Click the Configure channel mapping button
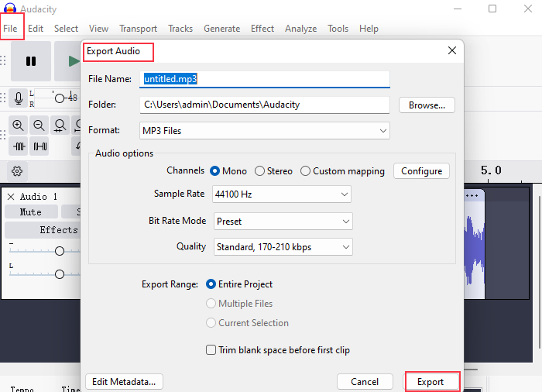Screen dimensions: 542x392 (422, 171)
